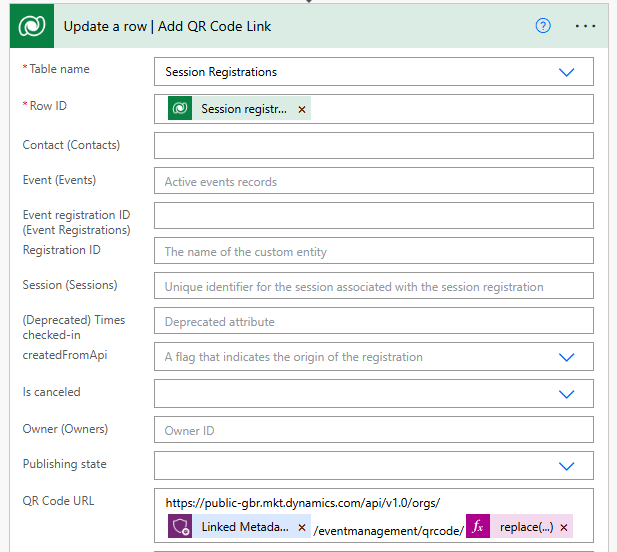
Task: Remove the replace(...) expression token
Action: [x=564, y=527]
